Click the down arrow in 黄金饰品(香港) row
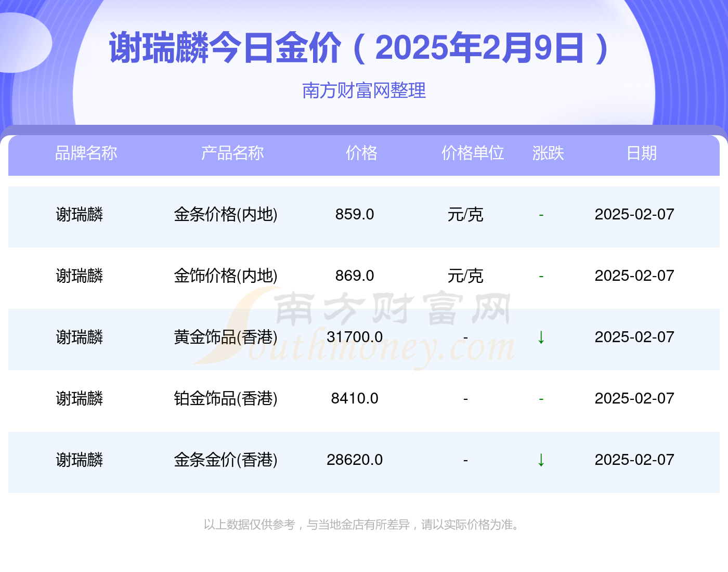The height and width of the screenshot is (572, 728). pyautogui.click(x=541, y=337)
